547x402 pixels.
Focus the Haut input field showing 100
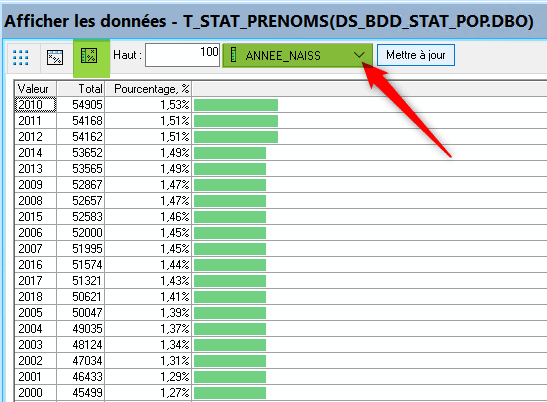pos(182,55)
